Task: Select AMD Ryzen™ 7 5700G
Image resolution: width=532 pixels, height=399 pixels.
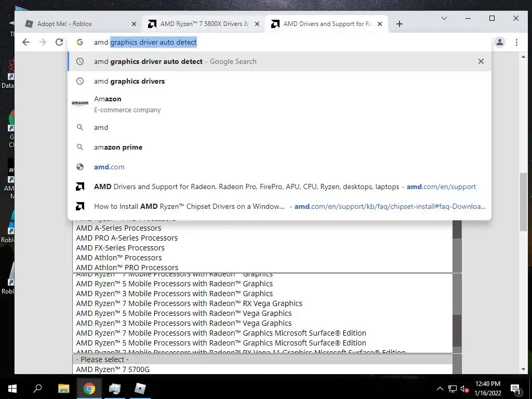Action: [262, 369]
